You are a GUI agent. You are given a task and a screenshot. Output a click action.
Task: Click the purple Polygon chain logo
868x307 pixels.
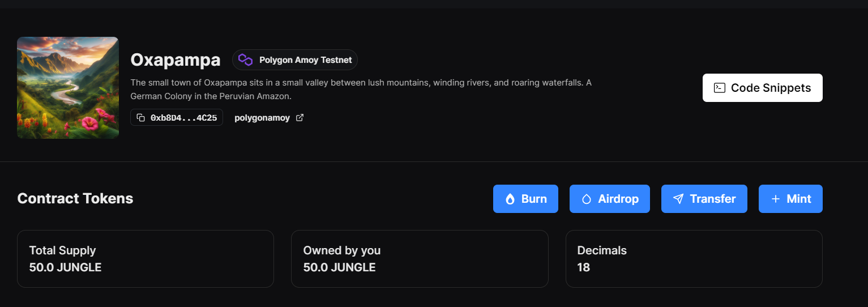tap(246, 60)
